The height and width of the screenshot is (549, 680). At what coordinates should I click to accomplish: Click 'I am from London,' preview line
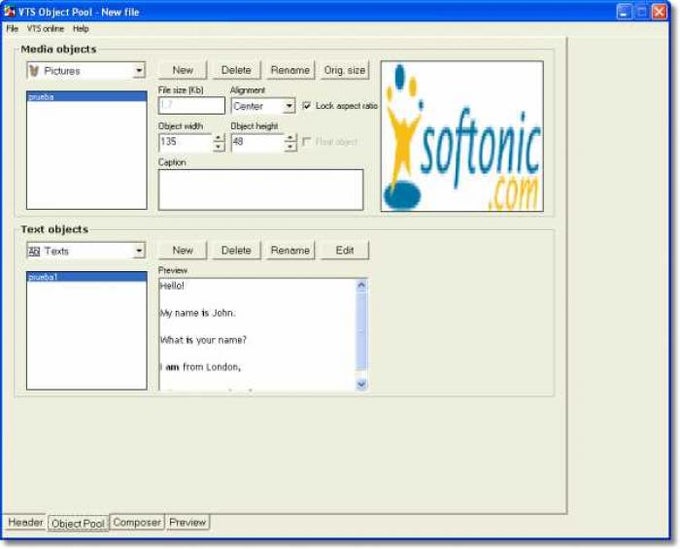coord(200,367)
